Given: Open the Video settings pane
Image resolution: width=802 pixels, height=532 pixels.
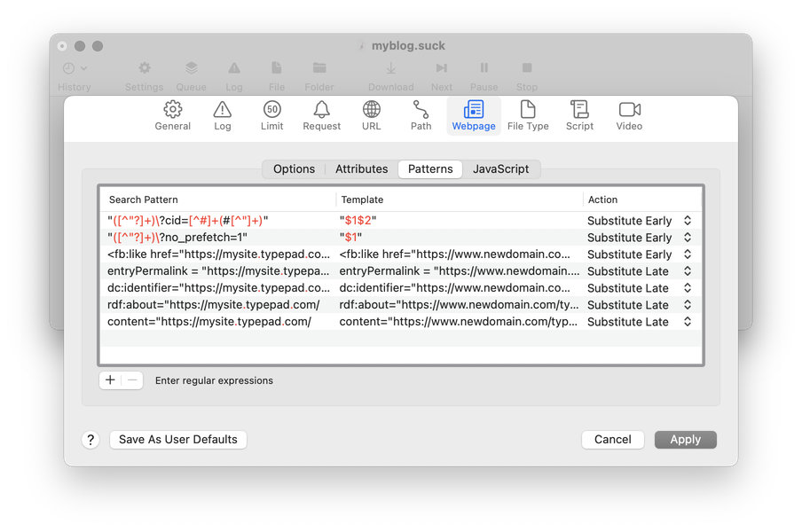Looking at the screenshot, I should (629, 115).
